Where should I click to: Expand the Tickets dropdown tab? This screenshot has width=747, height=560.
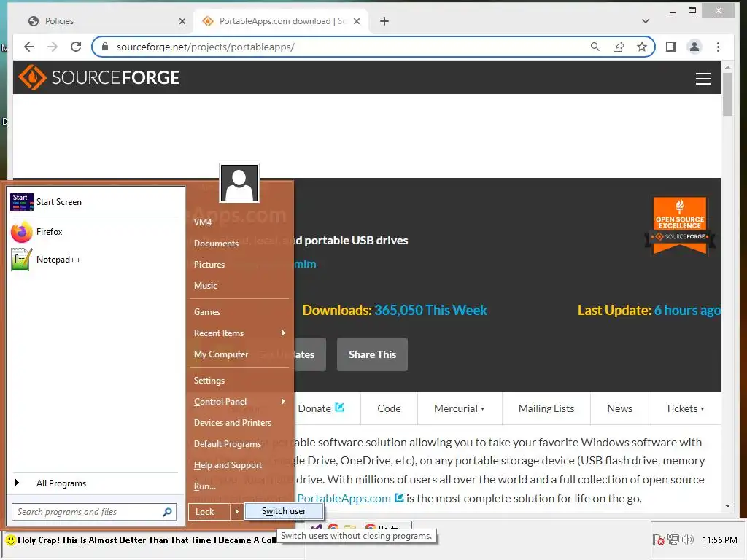pos(684,408)
